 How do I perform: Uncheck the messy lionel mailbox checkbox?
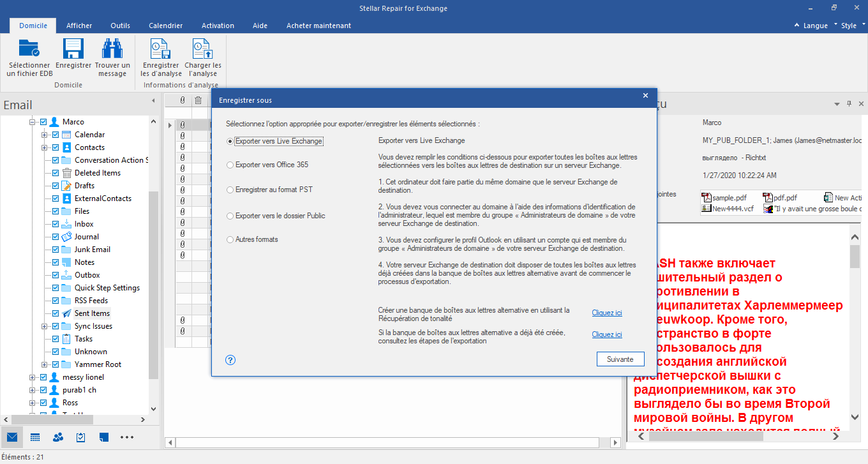click(43, 377)
